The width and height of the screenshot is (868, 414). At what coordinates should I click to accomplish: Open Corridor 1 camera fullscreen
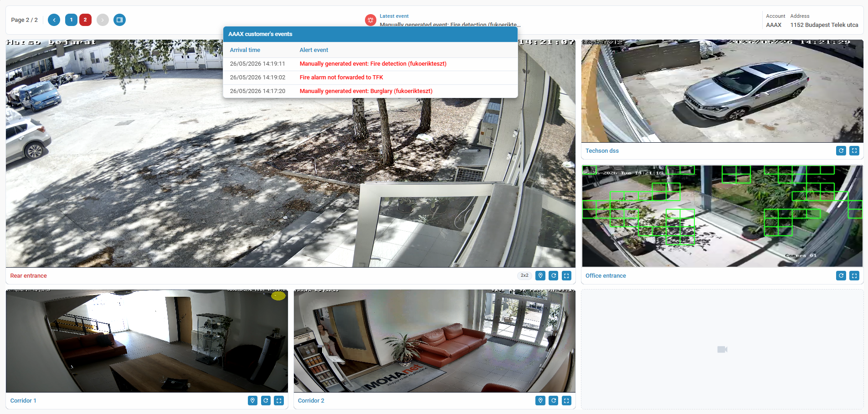pos(279,400)
